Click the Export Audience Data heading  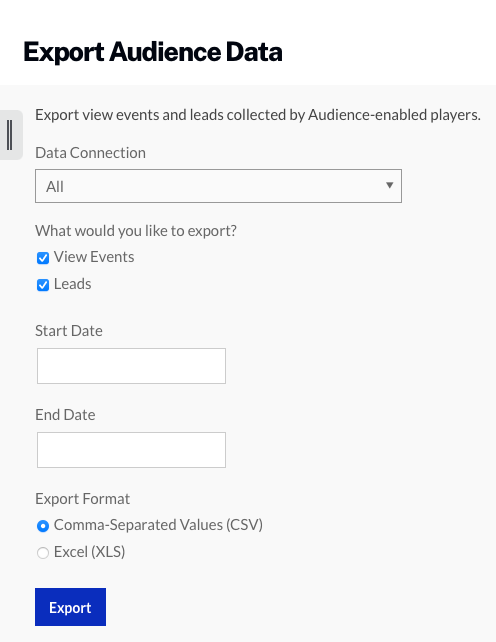tap(153, 52)
